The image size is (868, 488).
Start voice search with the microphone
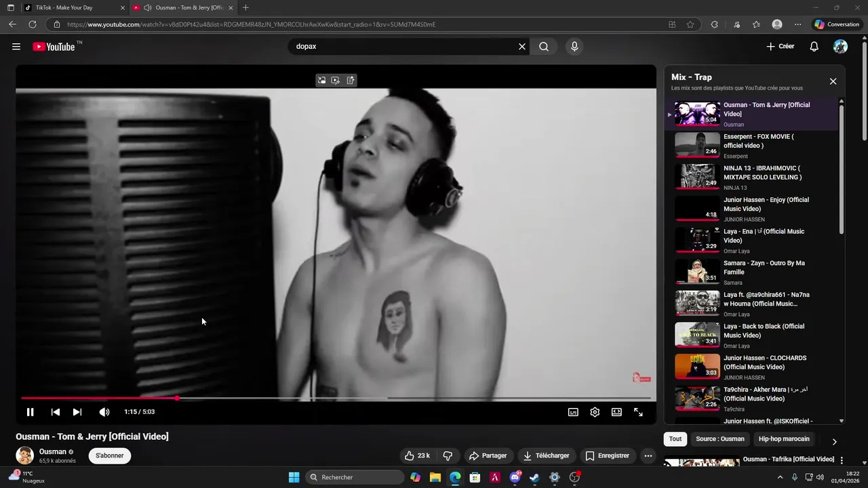[x=574, y=47]
